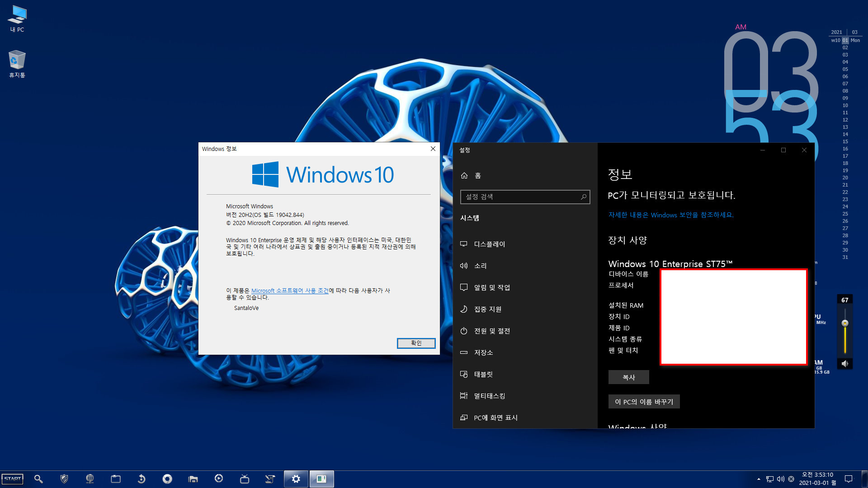Image resolution: width=868 pixels, height=488 pixels.
Task: Show hidden tray icons arrow
Action: pyautogui.click(x=759, y=479)
